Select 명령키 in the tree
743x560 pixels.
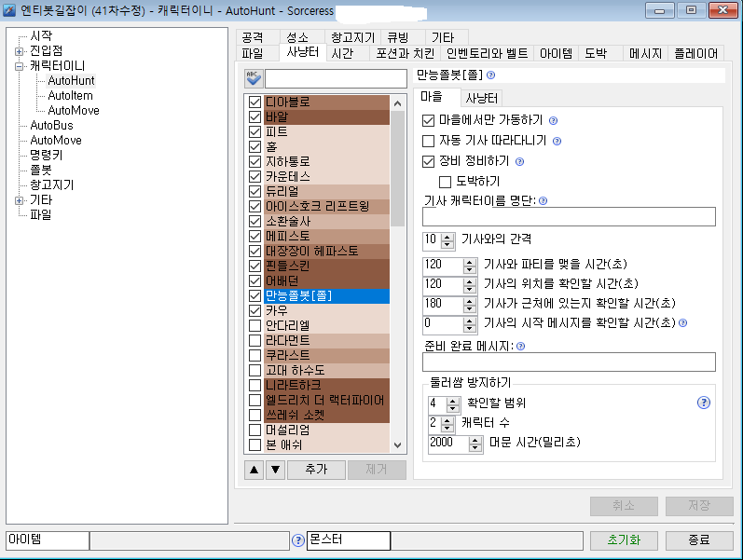[x=46, y=156]
